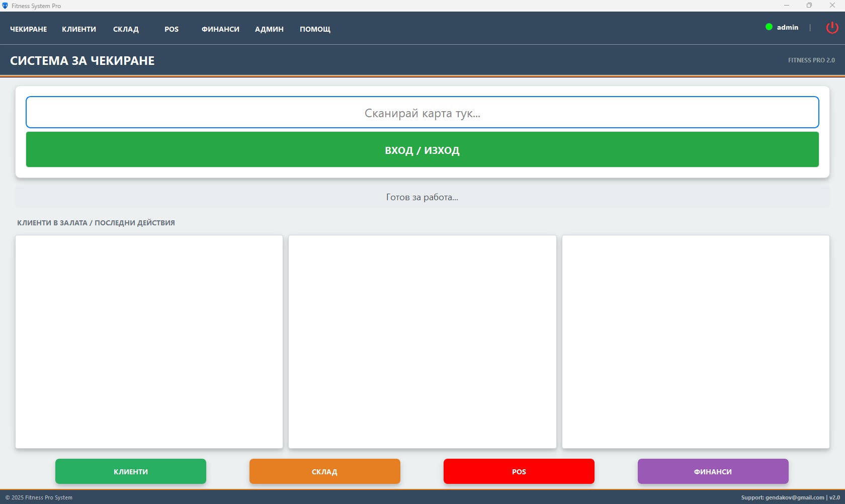Click the support email in footer
This screenshot has height=504, width=845.
794,497
